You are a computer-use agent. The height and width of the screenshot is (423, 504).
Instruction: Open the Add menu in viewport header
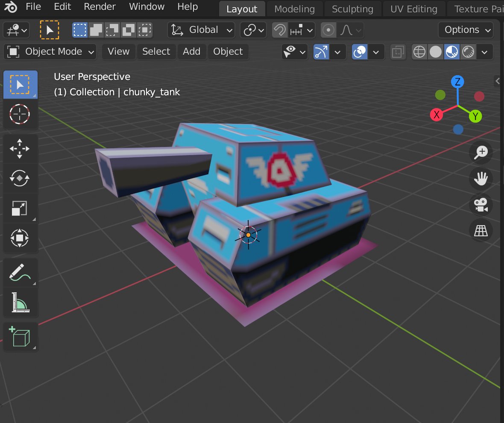click(192, 52)
